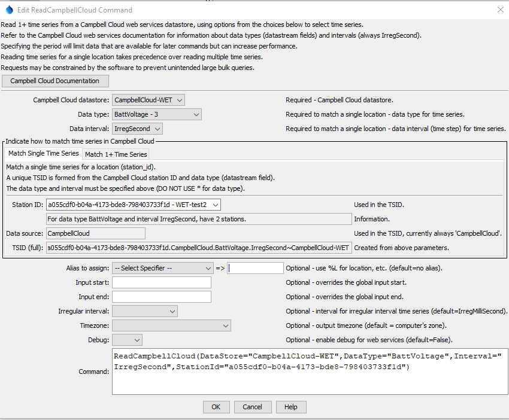Expand the Irregular interval dropdown
Image resolution: width=509 pixels, height=420 pixels.
[x=144, y=311]
